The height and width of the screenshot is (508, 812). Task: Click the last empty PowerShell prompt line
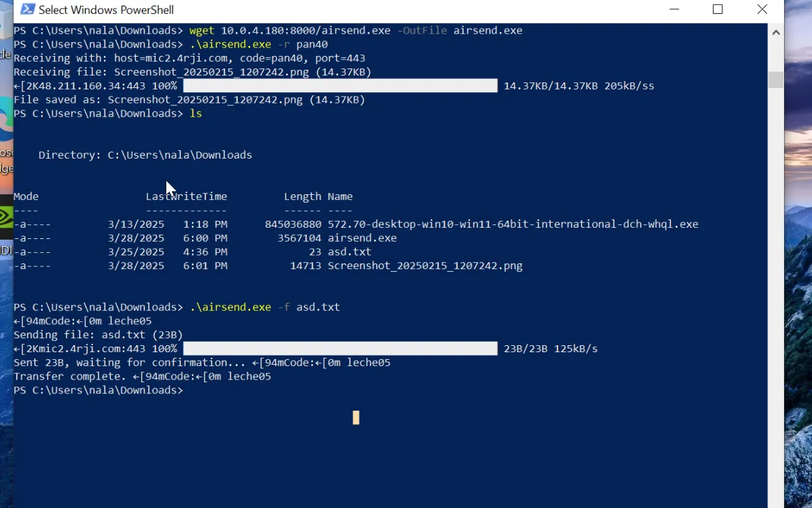pyautogui.click(x=98, y=391)
